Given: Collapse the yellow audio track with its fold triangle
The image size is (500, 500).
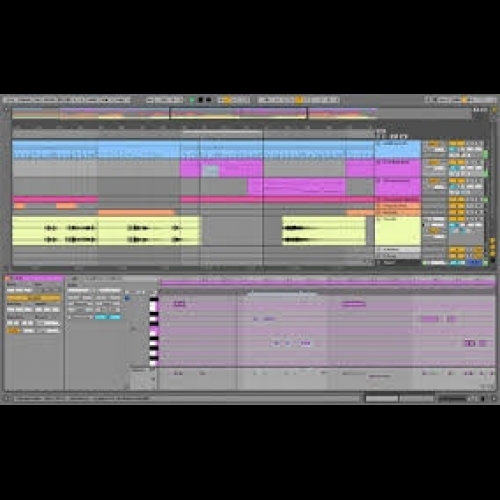Looking at the screenshot, I should point(379,219).
